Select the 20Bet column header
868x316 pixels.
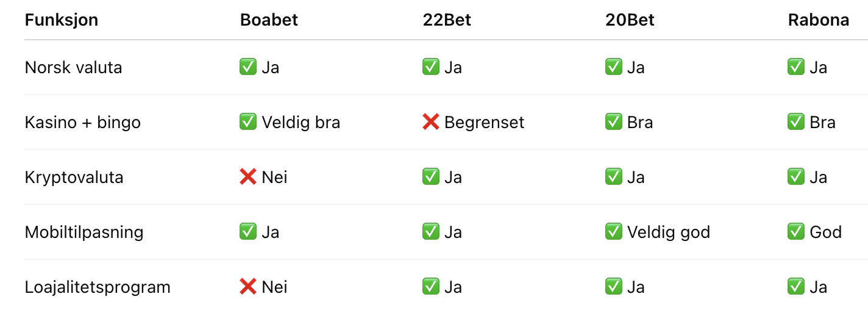630,20
